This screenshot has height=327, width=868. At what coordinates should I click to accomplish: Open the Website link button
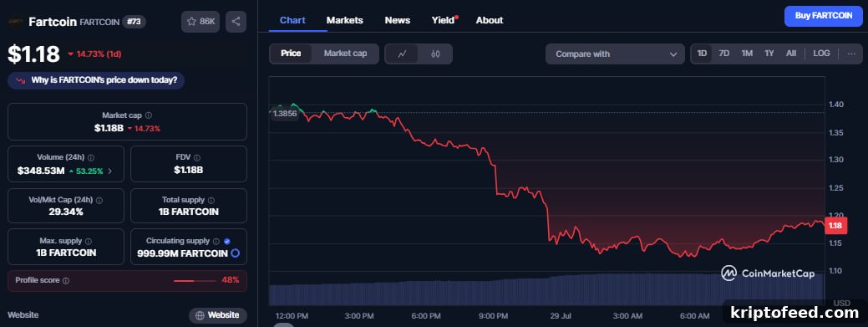pos(217,315)
